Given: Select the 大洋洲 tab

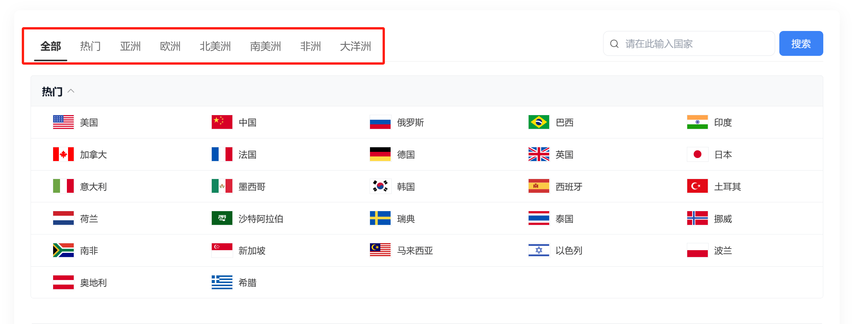Looking at the screenshot, I should 355,46.
